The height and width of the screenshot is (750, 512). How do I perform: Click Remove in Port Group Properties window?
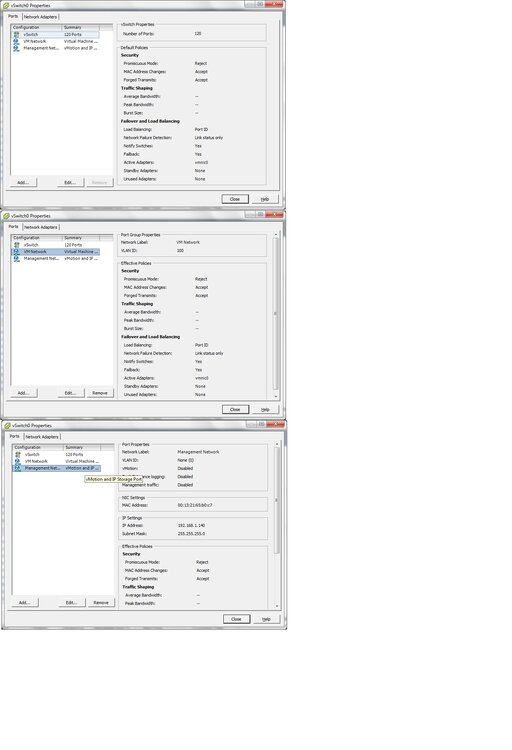[x=100, y=393]
